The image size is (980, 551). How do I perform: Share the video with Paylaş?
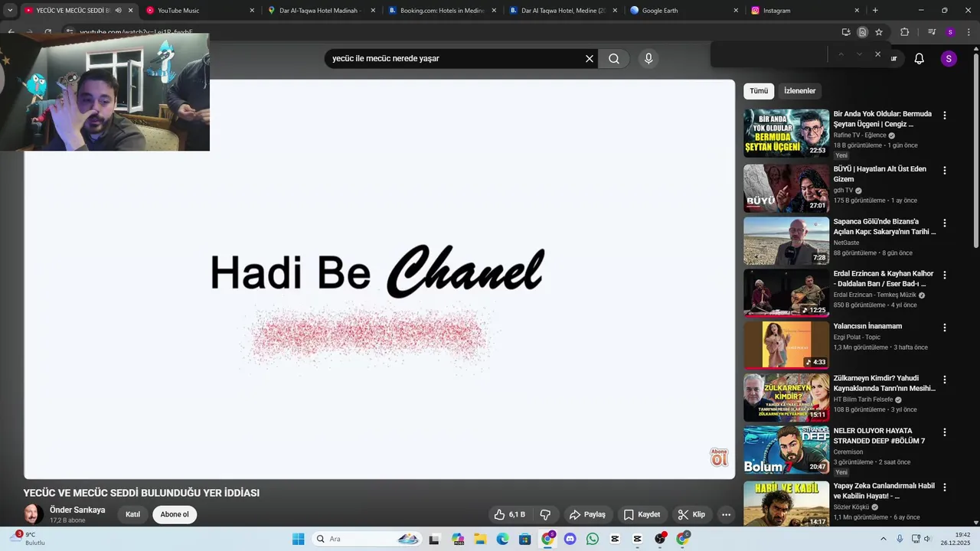[587, 514]
